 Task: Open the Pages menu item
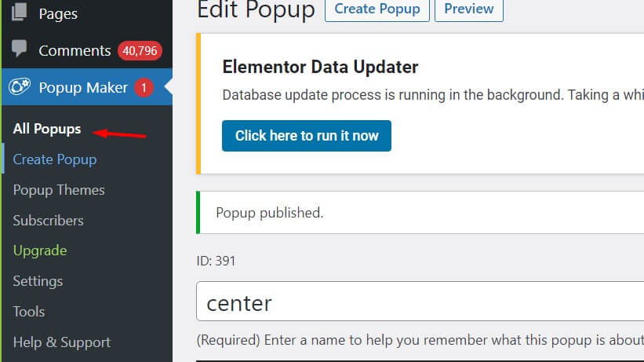pyautogui.click(x=58, y=13)
